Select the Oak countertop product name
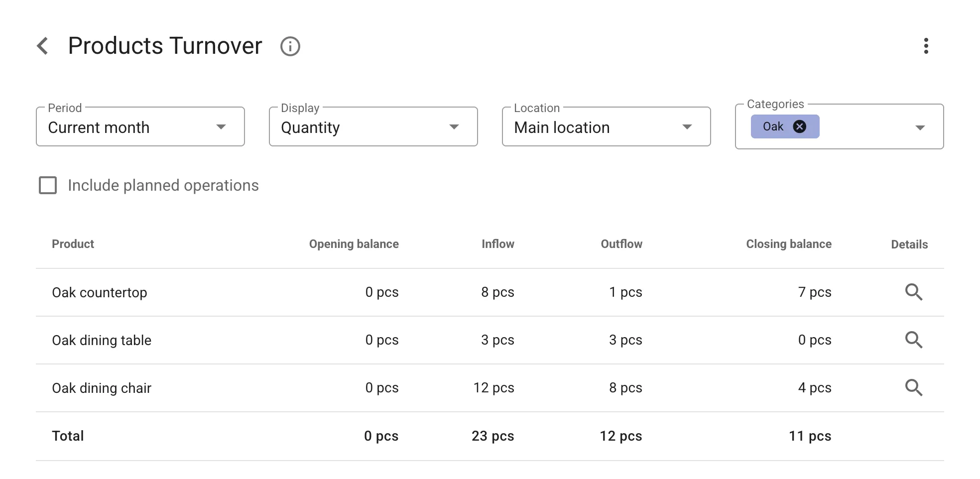Viewport: 980px width, 479px height. click(x=100, y=292)
